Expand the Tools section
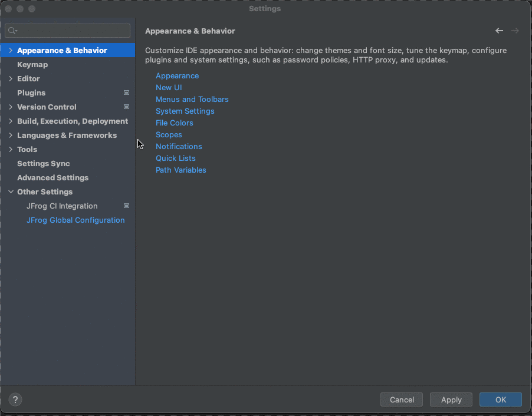Screen dimensions: 532x416 pyautogui.click(x=10, y=149)
